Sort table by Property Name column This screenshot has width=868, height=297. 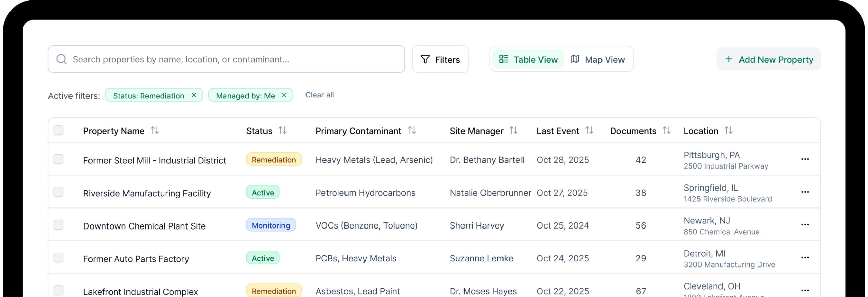click(x=155, y=131)
